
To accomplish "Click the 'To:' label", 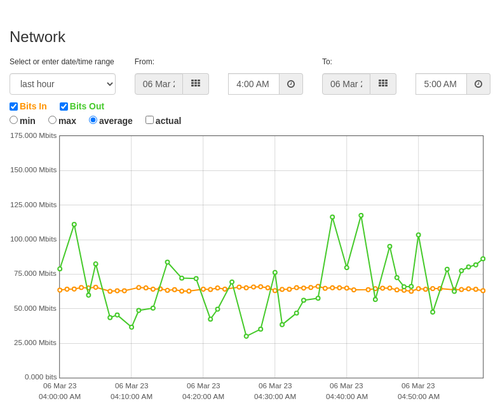I will point(327,62).
